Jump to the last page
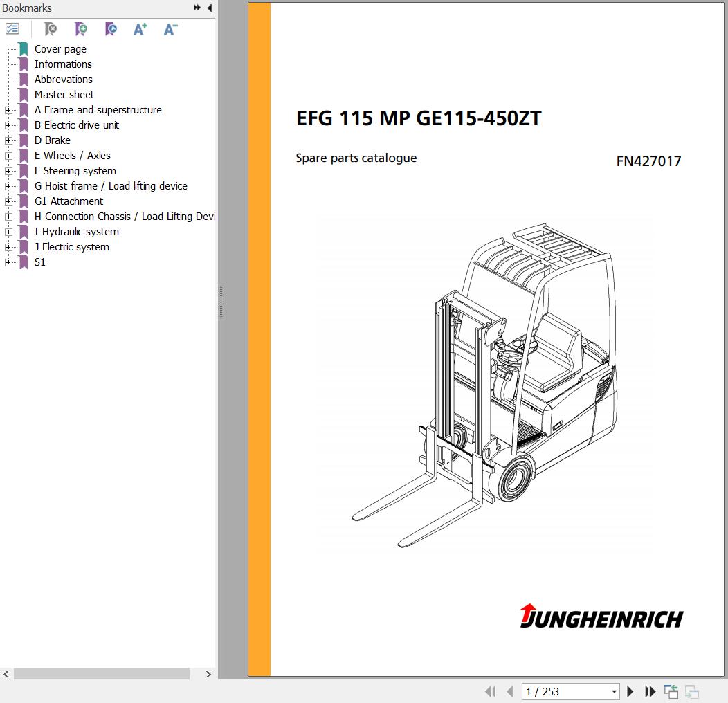 tap(650, 691)
